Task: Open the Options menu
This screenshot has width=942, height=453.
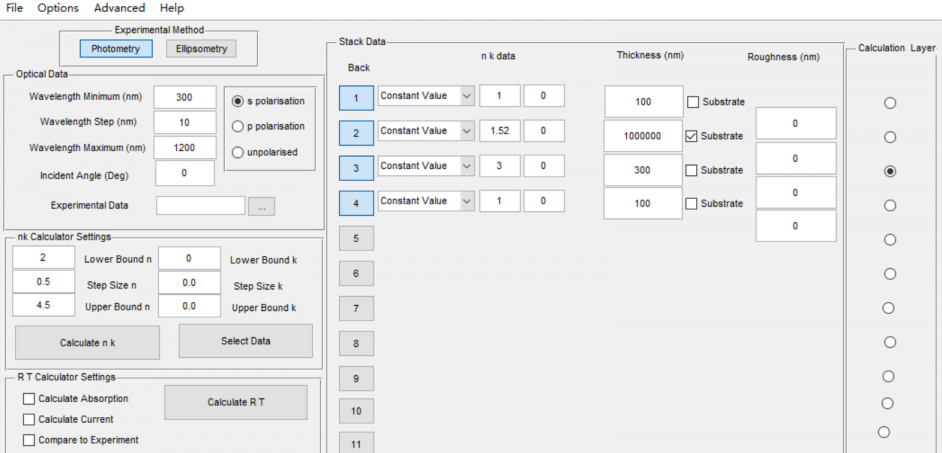Action: pyautogui.click(x=58, y=8)
